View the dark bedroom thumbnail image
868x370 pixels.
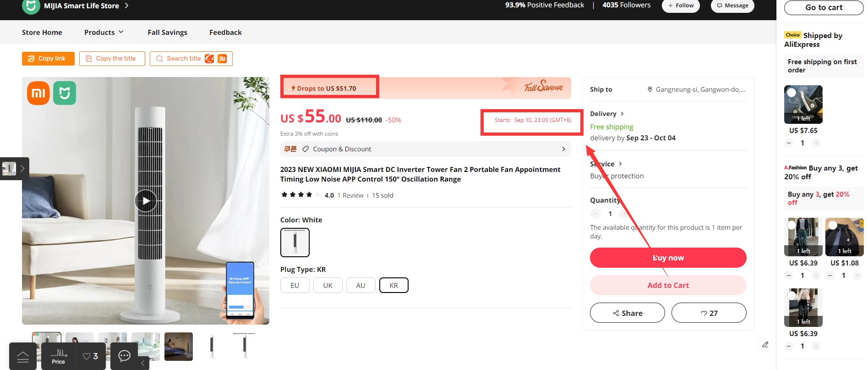click(x=179, y=347)
